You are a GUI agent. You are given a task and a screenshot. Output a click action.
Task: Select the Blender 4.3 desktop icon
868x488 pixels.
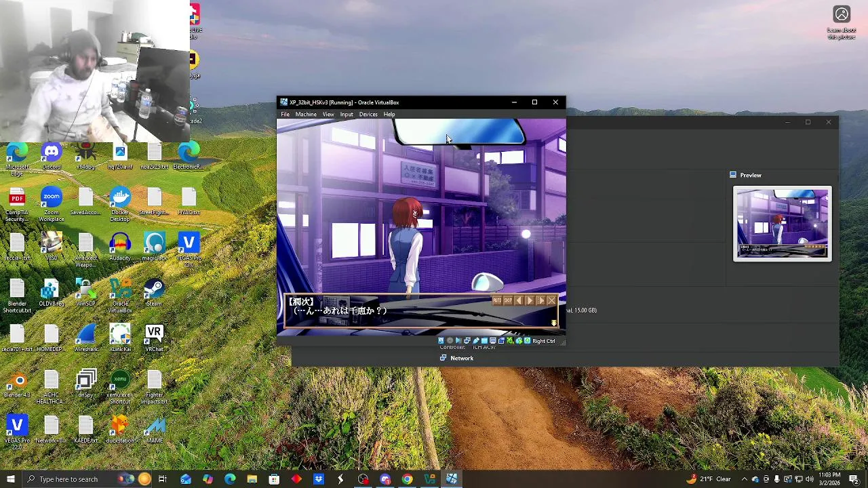point(17,384)
